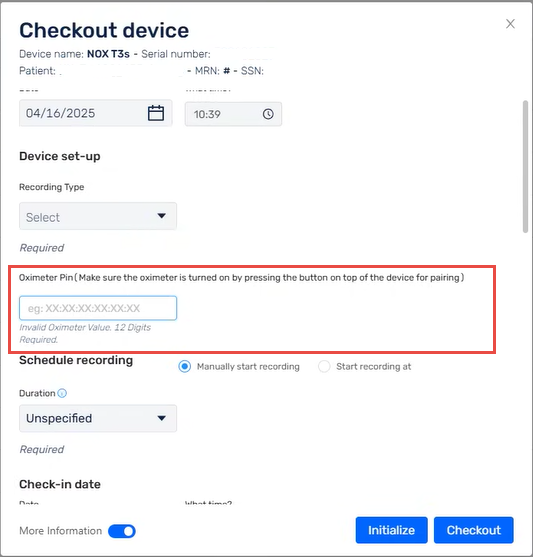Viewport: 533px width, 557px height.
Task: Click the Invalid Oximeter Value message
Action: coord(85,333)
